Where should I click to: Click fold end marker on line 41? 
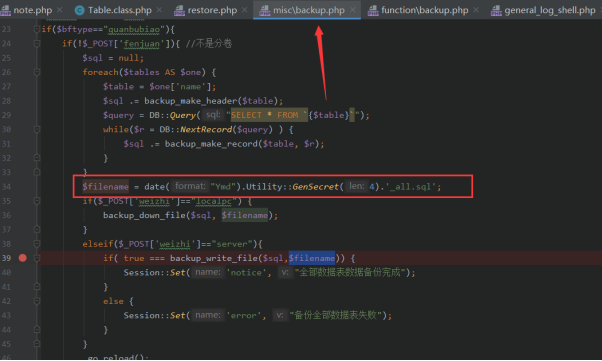point(37,286)
